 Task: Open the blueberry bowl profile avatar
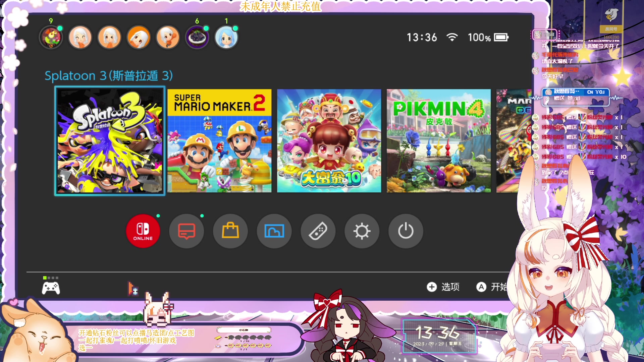click(197, 37)
